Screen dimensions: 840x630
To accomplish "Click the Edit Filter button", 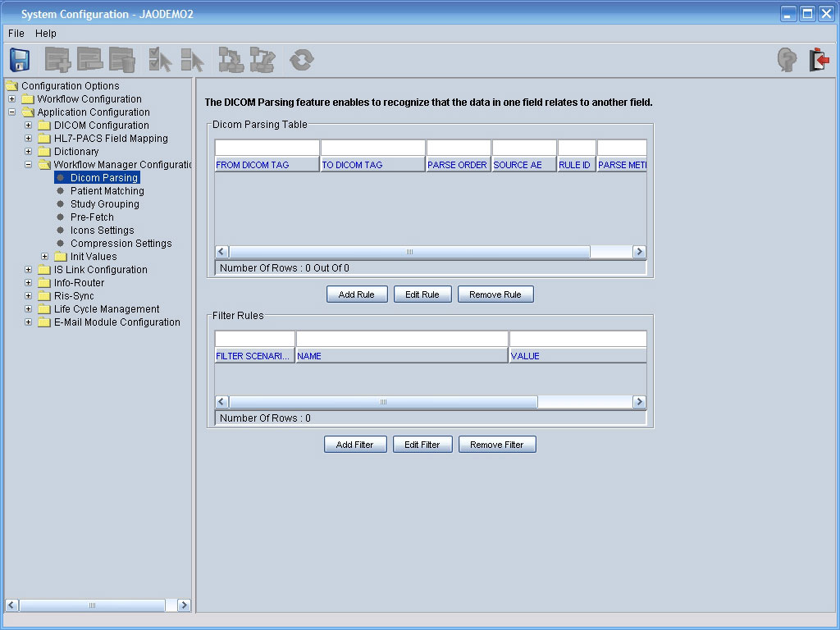I will pos(422,444).
